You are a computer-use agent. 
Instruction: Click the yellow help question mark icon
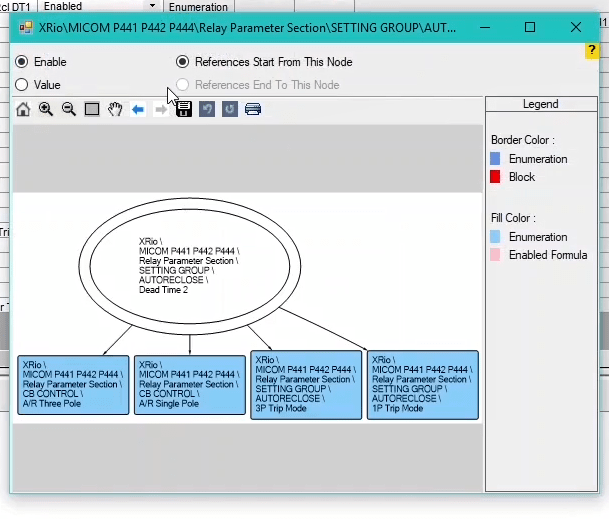point(593,50)
